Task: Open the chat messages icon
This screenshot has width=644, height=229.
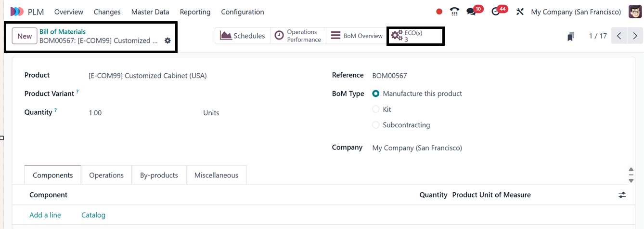Action: (x=471, y=12)
